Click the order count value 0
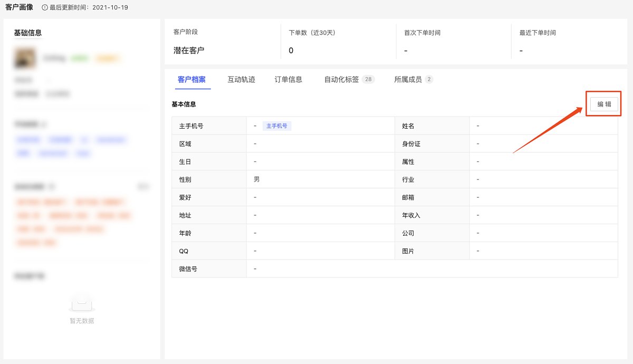 (291, 51)
